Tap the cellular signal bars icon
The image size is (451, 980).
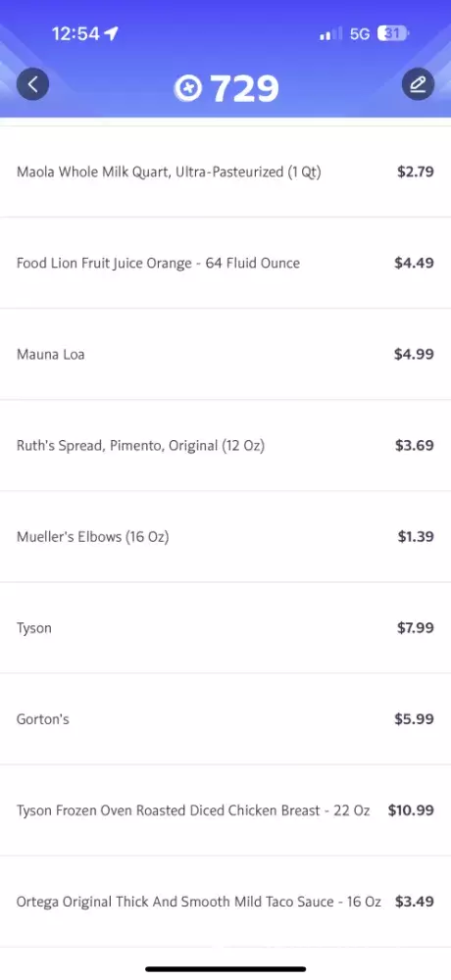[x=331, y=33]
